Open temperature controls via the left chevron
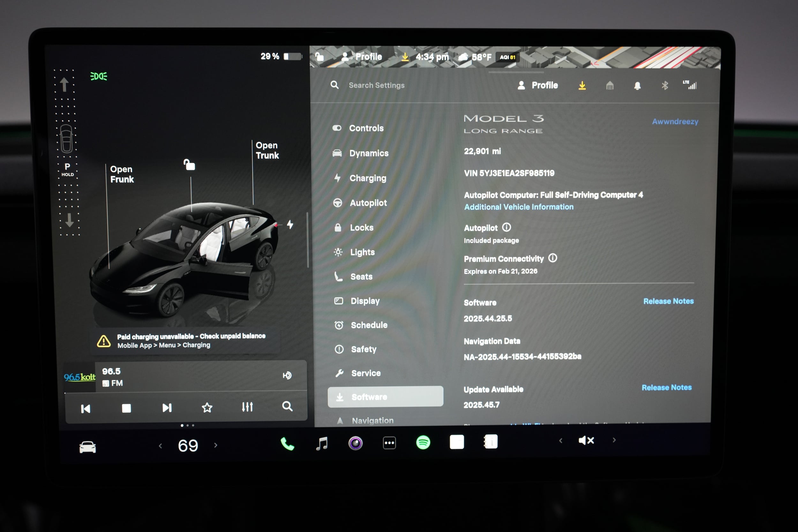This screenshot has width=798, height=532. (x=161, y=445)
